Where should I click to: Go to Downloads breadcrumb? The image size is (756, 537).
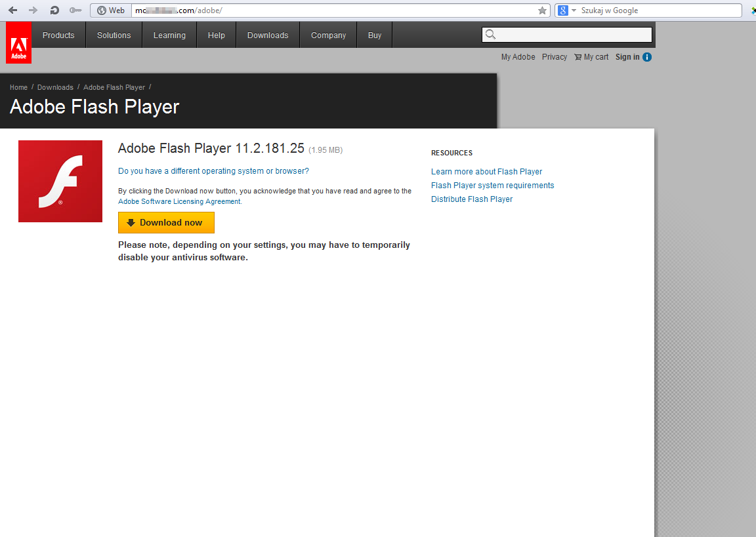point(55,87)
